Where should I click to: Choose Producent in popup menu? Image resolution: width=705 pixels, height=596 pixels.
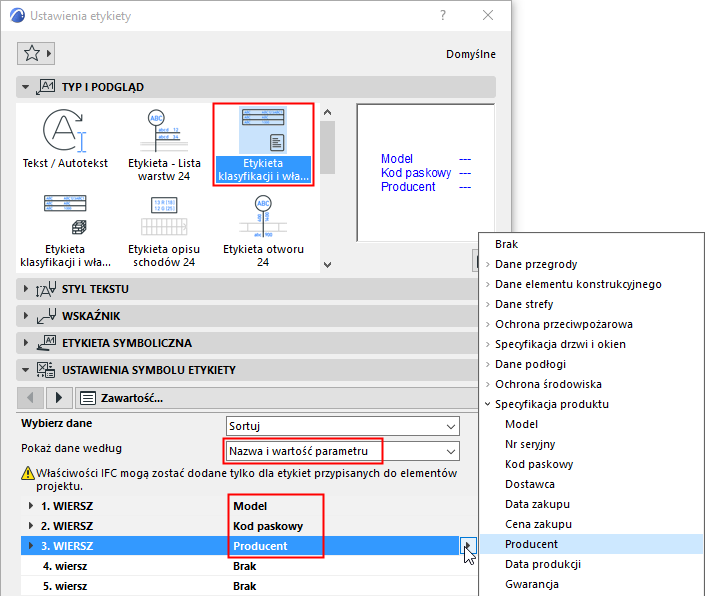[591, 544]
